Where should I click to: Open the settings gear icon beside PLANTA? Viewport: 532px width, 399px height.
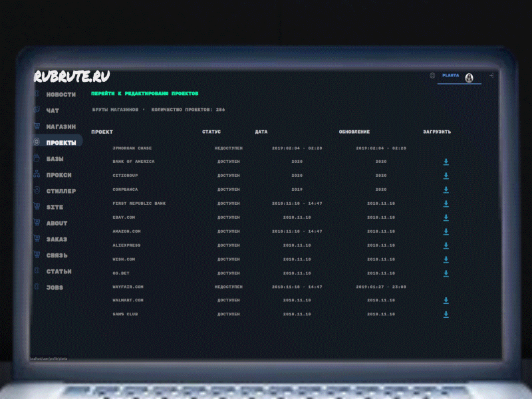coord(432,76)
